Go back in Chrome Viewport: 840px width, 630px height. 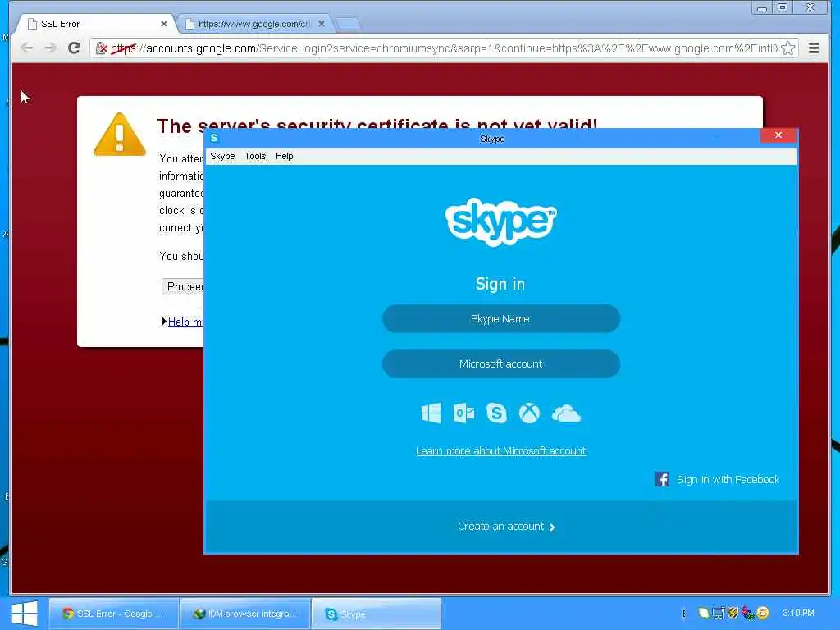[x=27, y=48]
